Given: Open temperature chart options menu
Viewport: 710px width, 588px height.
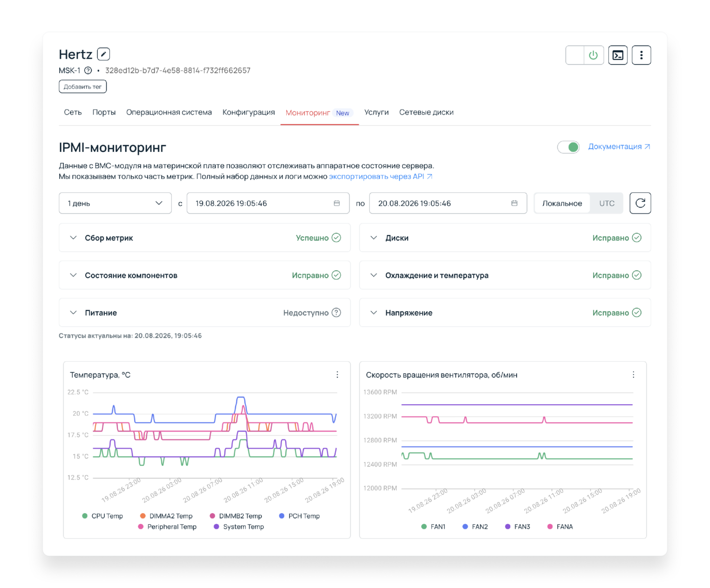Looking at the screenshot, I should click(x=338, y=375).
